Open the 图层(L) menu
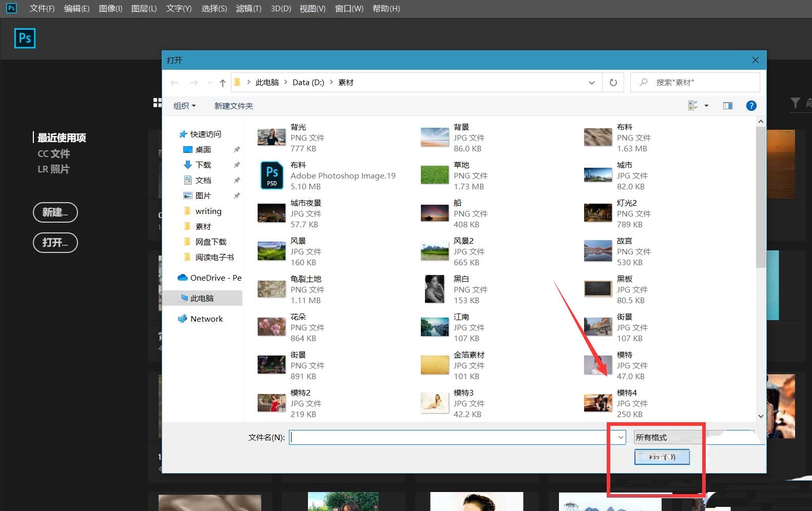Viewport: 812px width, 511px height. coord(144,9)
